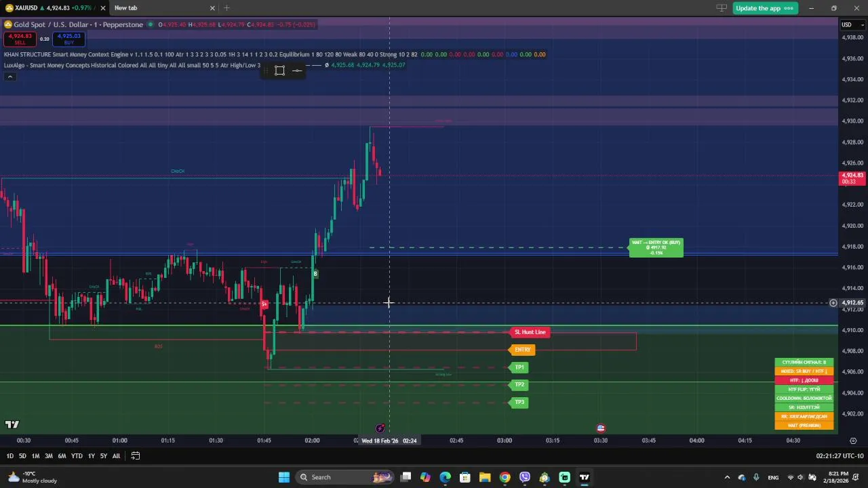Screen dimensions: 868x488
Task: Select the All time range
Action: tap(116, 456)
